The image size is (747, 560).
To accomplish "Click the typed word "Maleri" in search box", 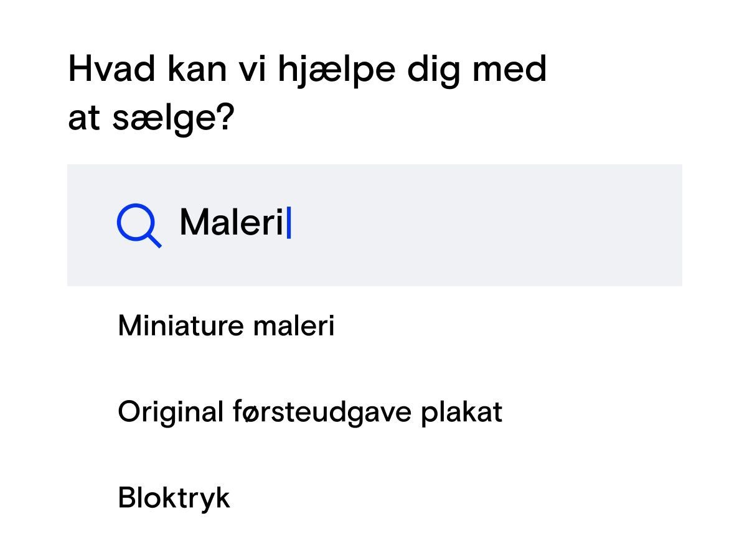I will (231, 222).
